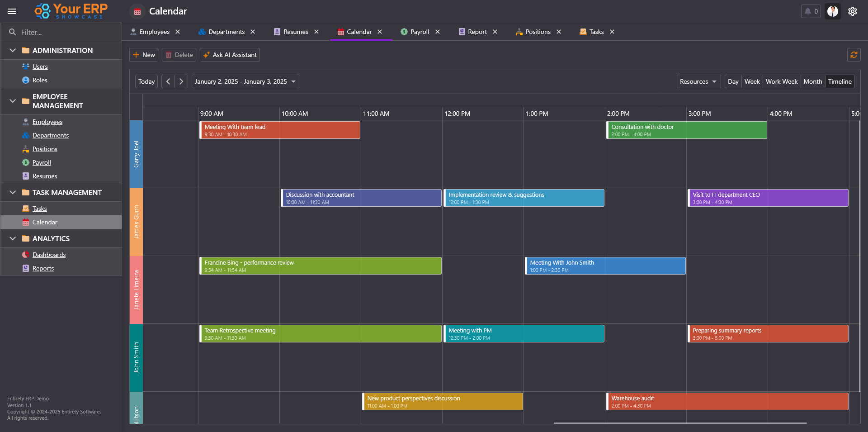Open the Report tab

pos(477,32)
